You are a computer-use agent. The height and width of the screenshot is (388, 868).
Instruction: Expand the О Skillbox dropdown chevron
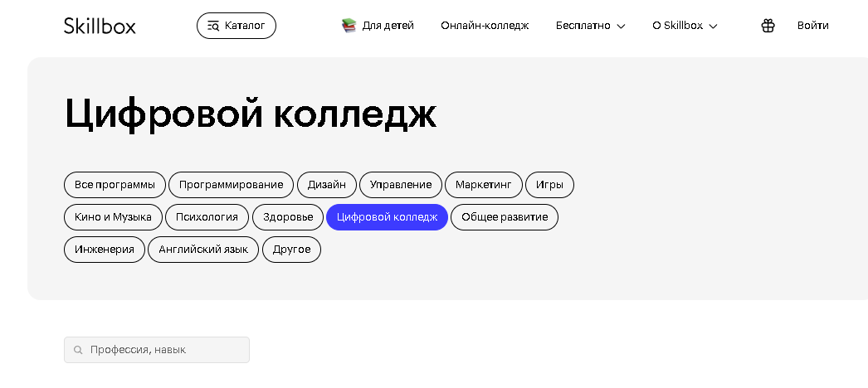click(714, 26)
